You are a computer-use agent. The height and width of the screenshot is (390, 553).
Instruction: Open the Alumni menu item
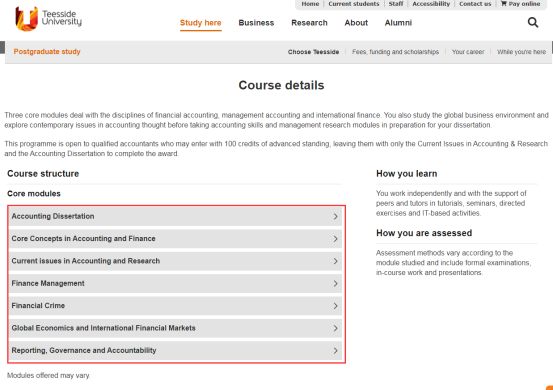398,23
